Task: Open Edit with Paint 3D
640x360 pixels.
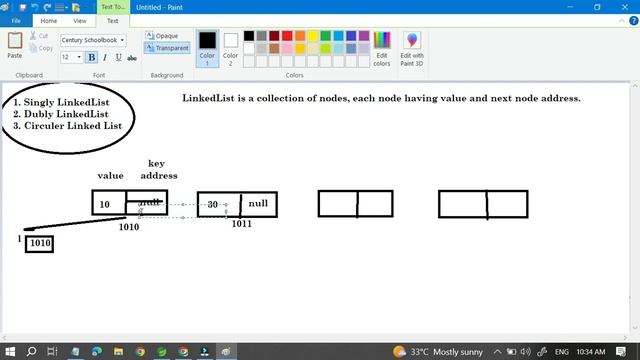Action: tap(411, 49)
